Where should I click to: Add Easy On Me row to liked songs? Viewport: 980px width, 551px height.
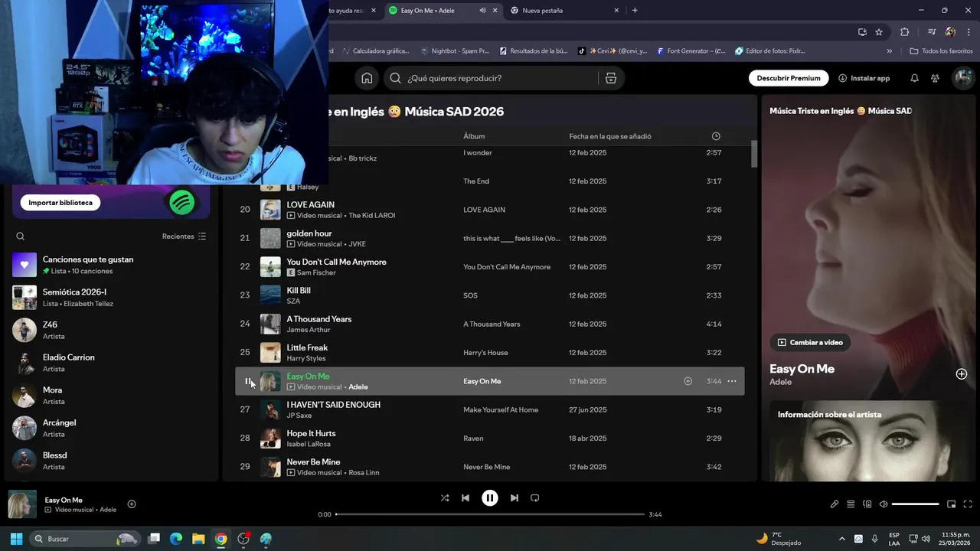[688, 381]
